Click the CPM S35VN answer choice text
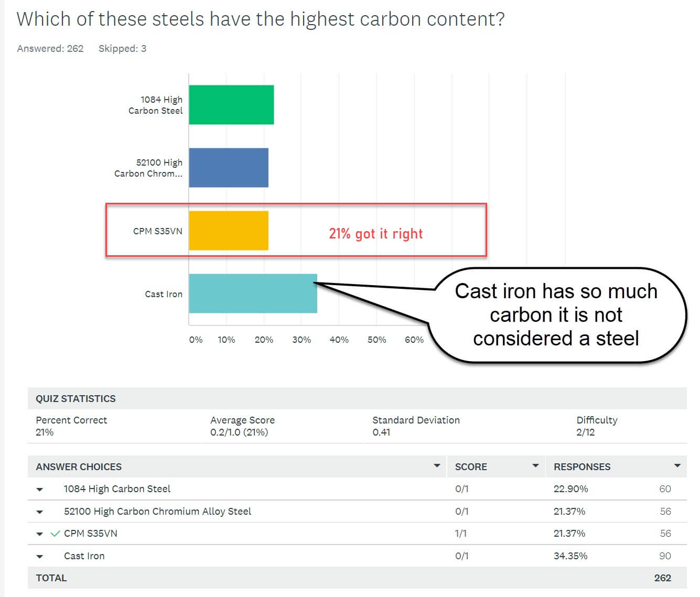Viewport: 700px width, 597px height. tap(91, 534)
